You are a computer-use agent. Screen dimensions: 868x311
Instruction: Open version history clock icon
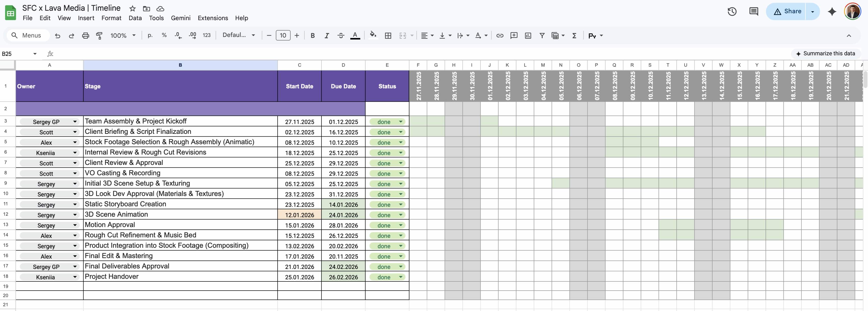point(732,12)
